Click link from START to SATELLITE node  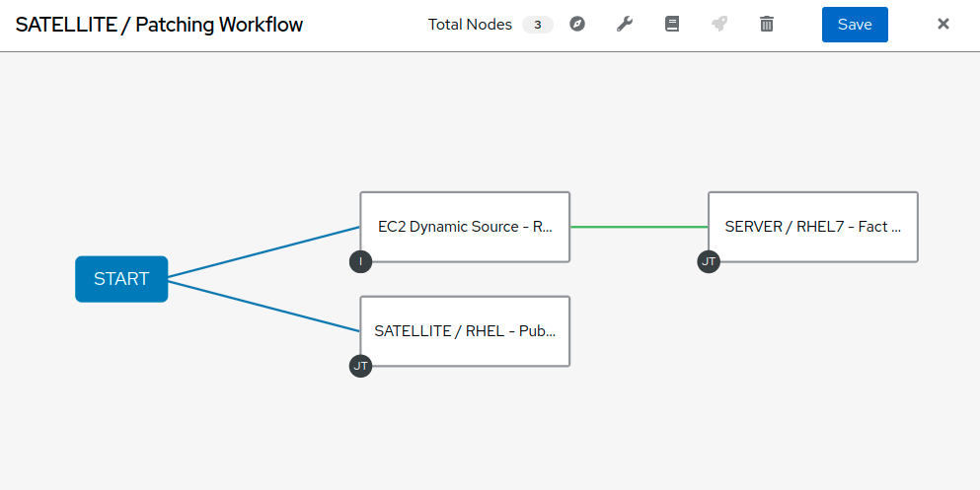coord(264,306)
